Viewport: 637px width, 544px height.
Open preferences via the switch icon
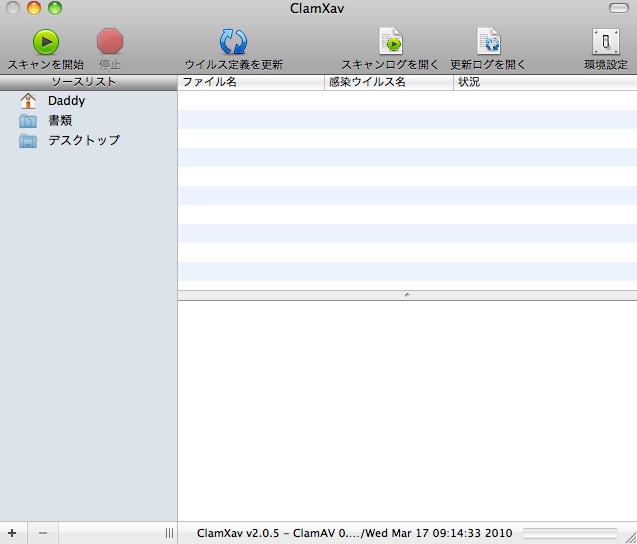(x=605, y=41)
